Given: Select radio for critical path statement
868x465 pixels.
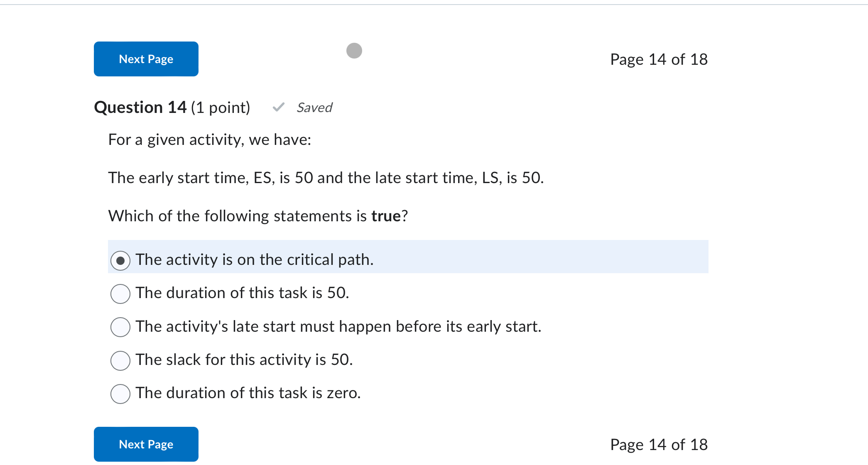Looking at the screenshot, I should (120, 259).
